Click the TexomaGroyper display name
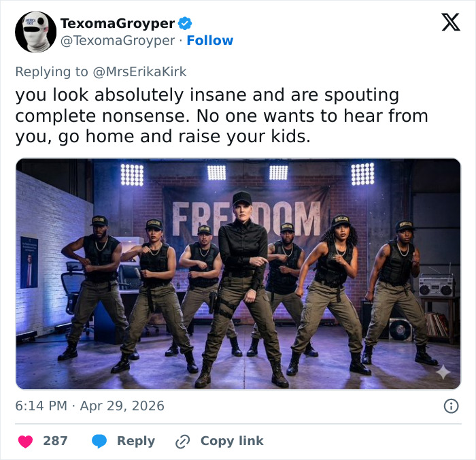The width and height of the screenshot is (476, 460). (x=117, y=23)
